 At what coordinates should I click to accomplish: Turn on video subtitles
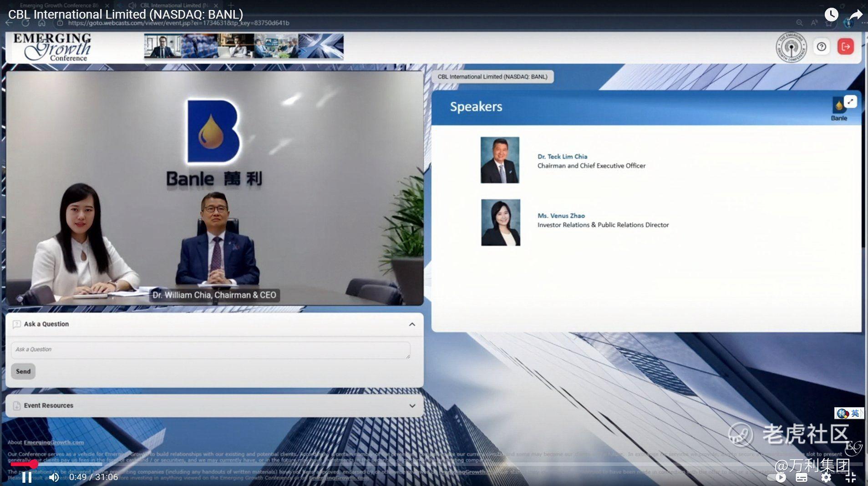click(x=802, y=477)
